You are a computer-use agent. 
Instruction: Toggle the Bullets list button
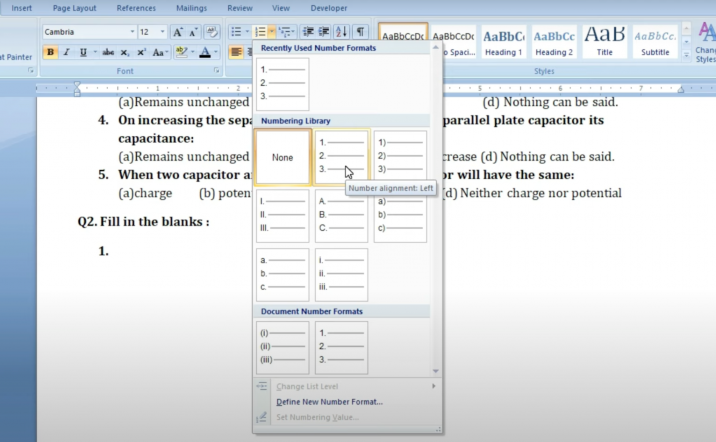point(236,32)
